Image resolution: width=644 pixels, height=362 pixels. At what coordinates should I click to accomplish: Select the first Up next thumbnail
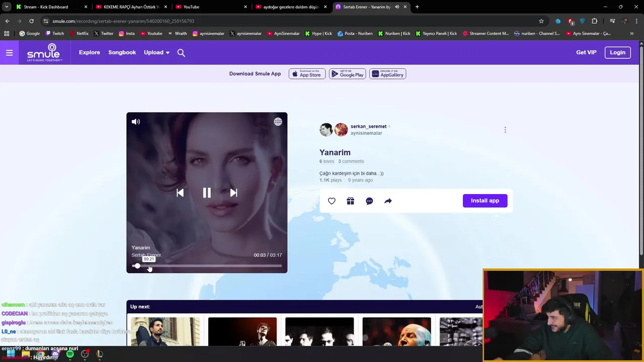pyautogui.click(x=166, y=332)
